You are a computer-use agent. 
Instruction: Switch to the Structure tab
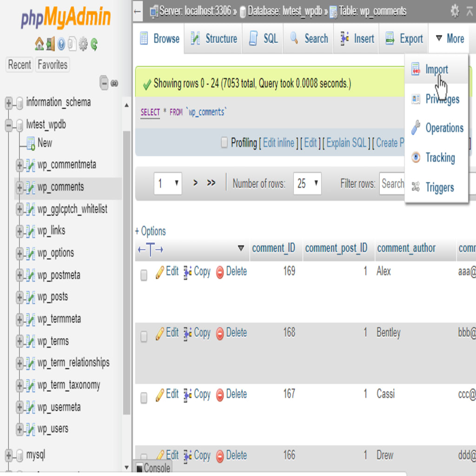pos(214,39)
